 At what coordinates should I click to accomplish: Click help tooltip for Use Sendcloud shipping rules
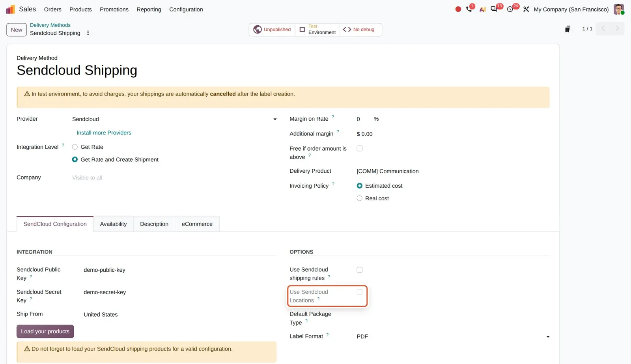tap(329, 276)
